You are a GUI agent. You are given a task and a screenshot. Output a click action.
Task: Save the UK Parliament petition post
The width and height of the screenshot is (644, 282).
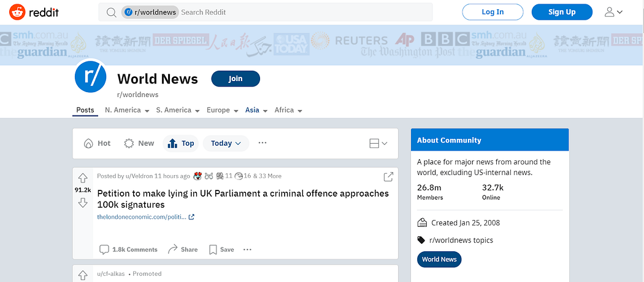(x=222, y=249)
